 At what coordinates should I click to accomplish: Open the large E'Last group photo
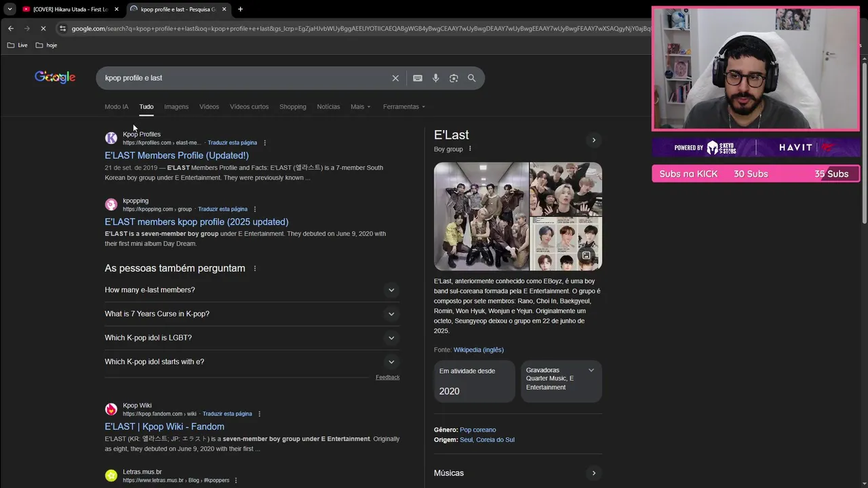(x=481, y=216)
